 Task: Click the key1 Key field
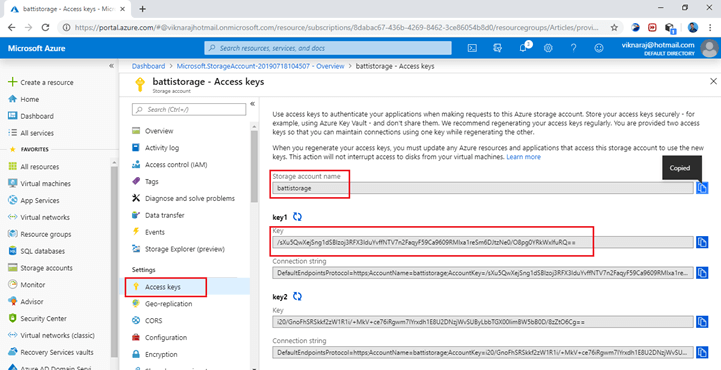[482, 242]
